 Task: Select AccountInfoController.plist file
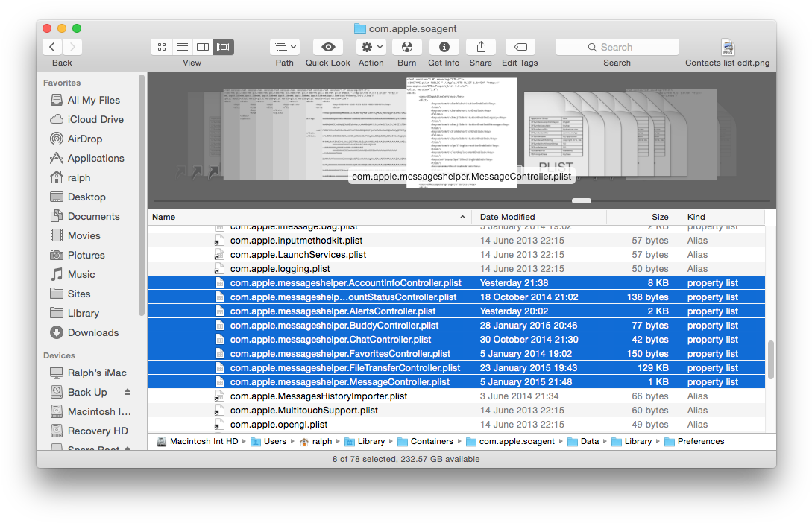point(456,283)
